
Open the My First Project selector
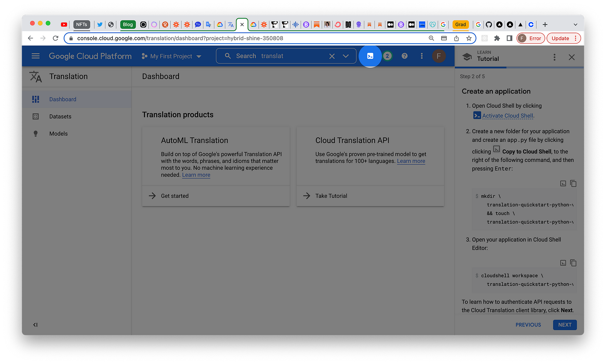[171, 56]
